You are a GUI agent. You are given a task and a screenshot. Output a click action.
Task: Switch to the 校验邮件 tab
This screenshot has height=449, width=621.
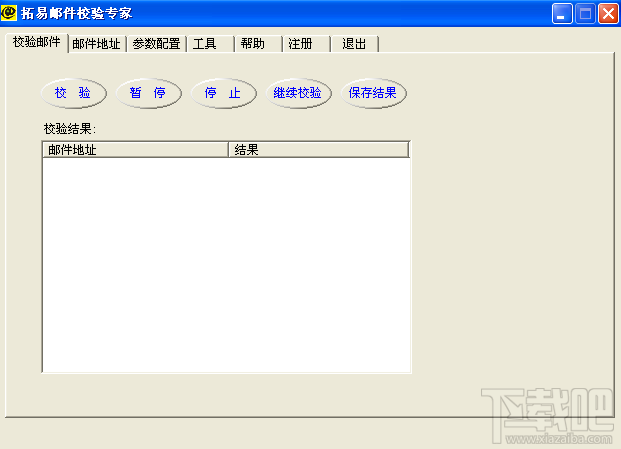(x=36, y=42)
